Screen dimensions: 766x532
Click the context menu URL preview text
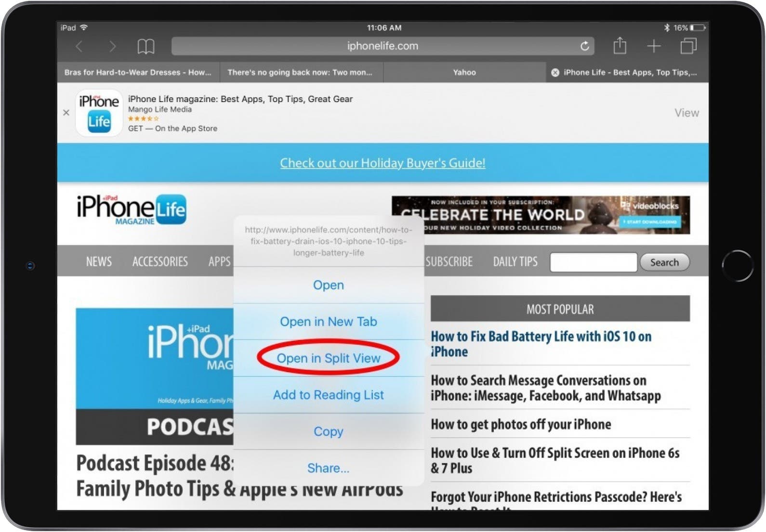tap(329, 241)
